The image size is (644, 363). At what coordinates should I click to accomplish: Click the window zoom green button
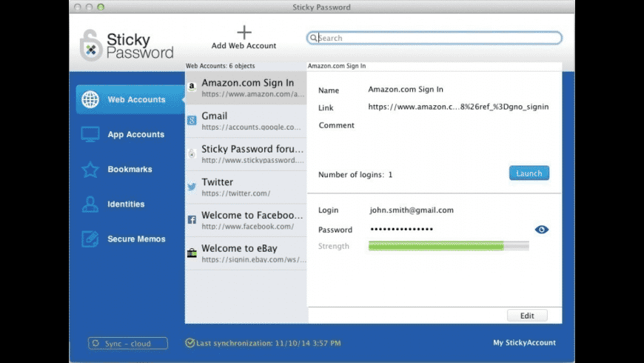[101, 7]
